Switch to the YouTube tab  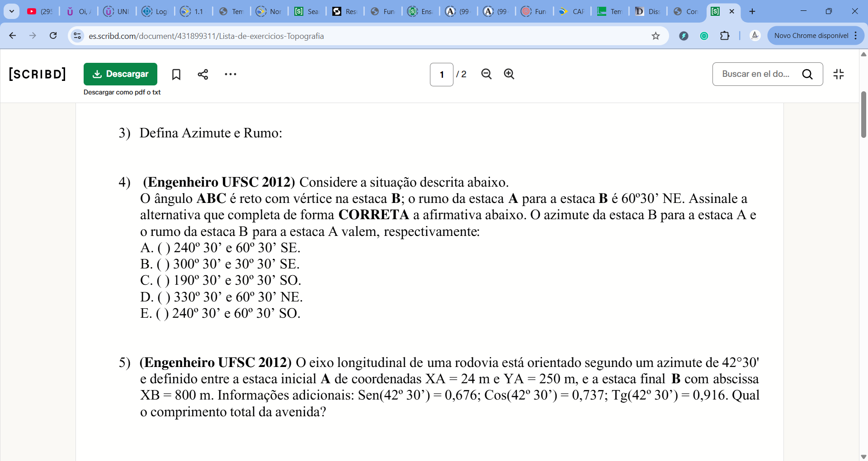pyautogui.click(x=40, y=11)
